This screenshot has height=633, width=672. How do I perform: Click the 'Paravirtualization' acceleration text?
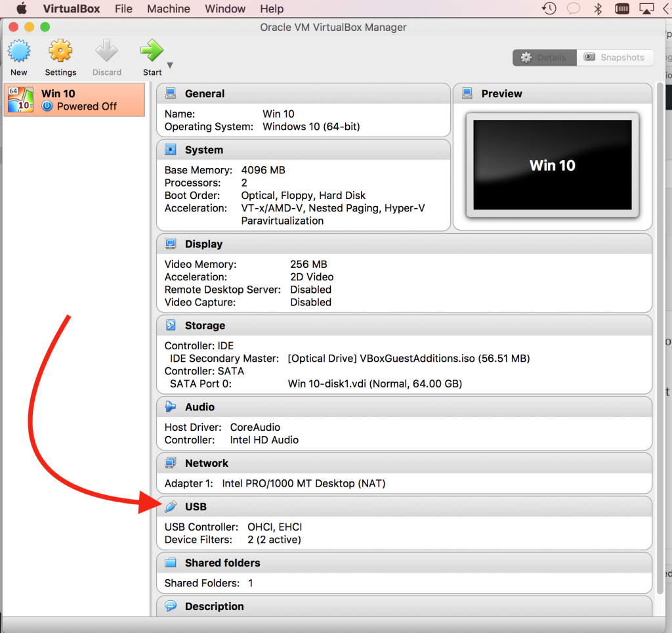coord(282,221)
